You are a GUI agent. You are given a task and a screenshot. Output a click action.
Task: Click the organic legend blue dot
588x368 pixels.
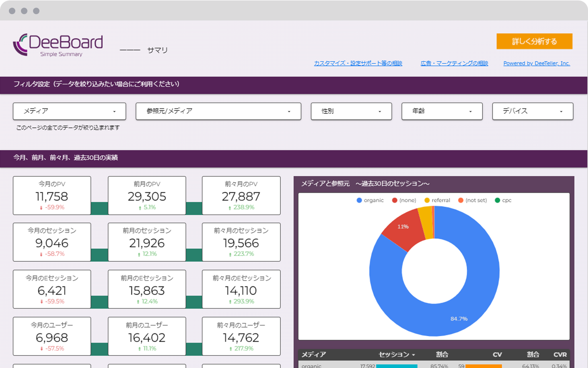click(359, 200)
